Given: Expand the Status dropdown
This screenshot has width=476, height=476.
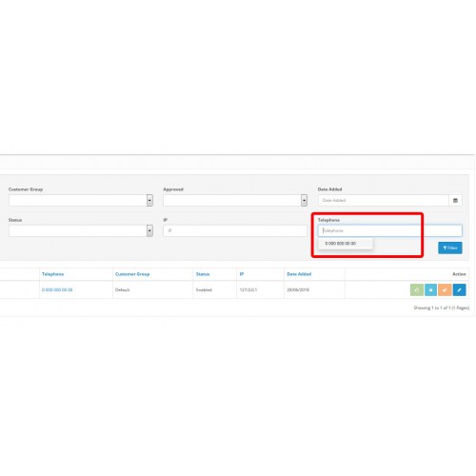Looking at the screenshot, I should click(x=81, y=230).
